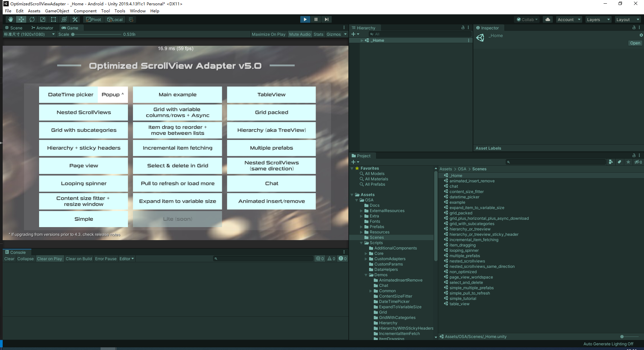
Task: Click Search by Type icon in Project
Action: point(611,162)
